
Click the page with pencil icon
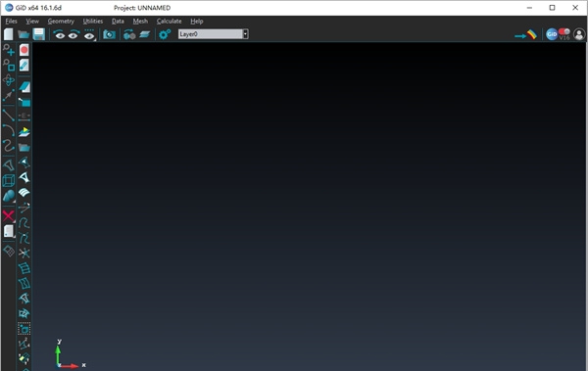(x=24, y=65)
